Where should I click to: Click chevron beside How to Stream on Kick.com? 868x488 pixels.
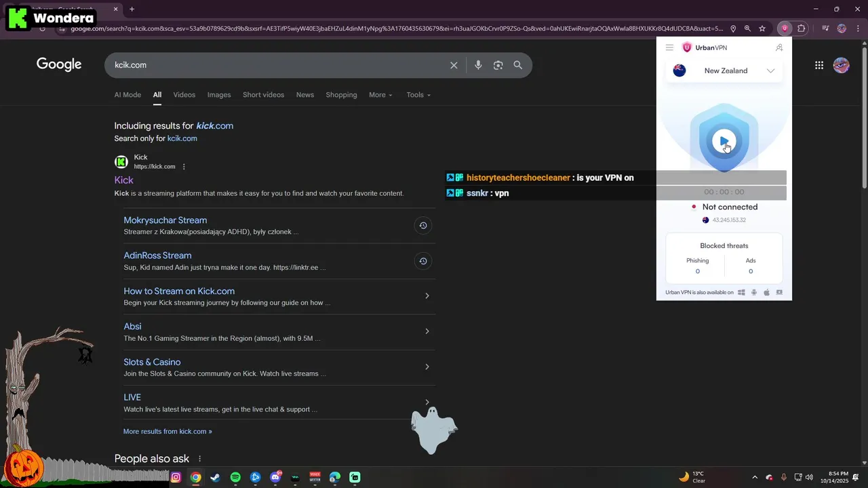(x=427, y=296)
